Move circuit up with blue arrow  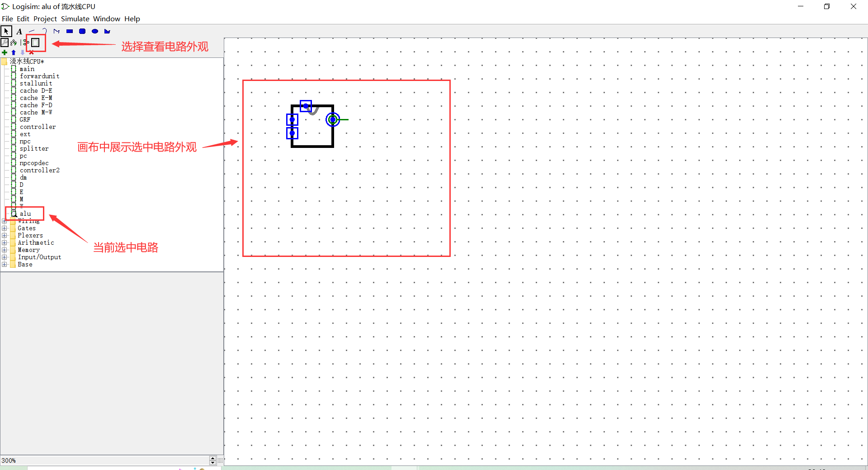14,52
